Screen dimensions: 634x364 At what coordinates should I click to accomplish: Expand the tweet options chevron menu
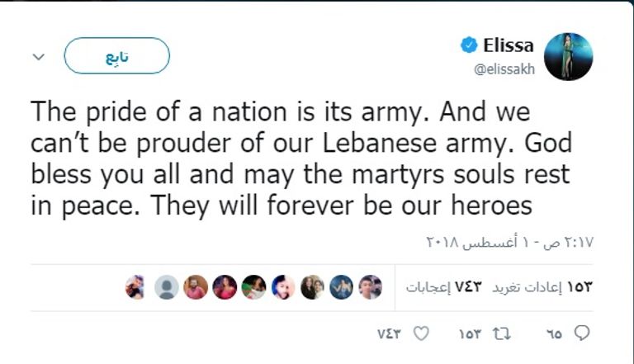point(38,57)
